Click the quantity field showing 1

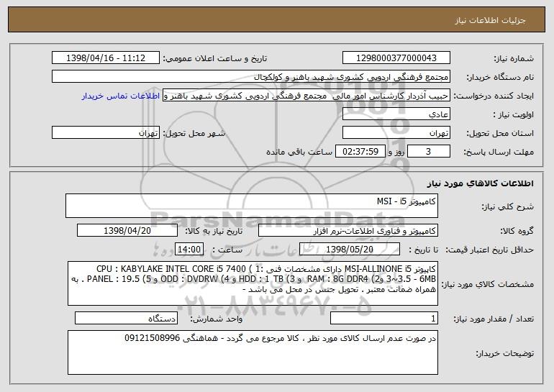click(384, 318)
